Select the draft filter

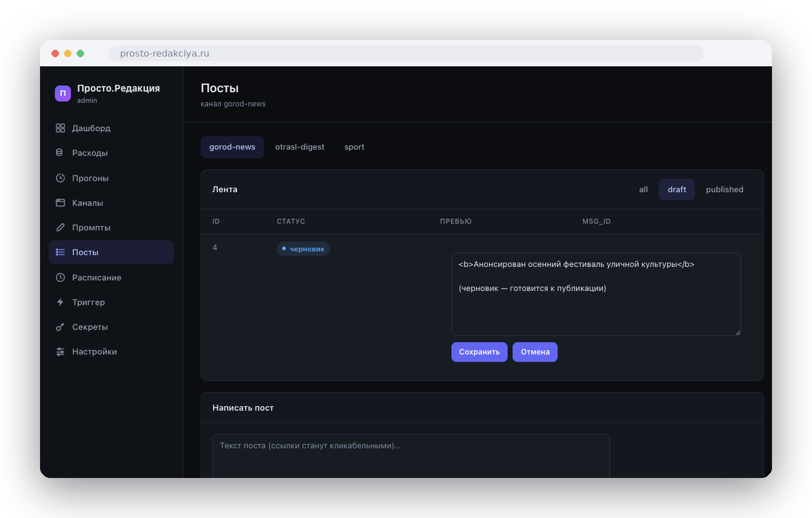pos(677,189)
